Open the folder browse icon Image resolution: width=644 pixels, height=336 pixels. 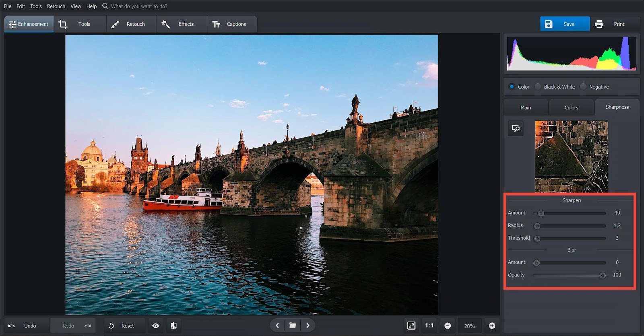coord(293,326)
